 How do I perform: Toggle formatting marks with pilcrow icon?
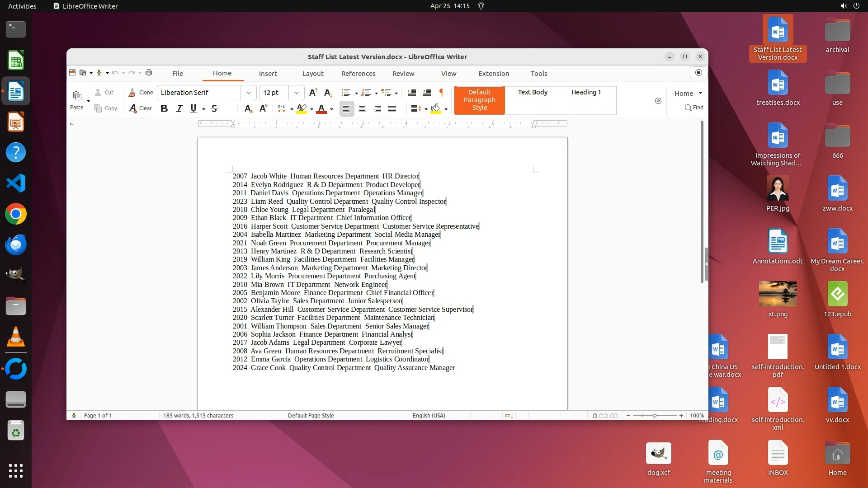coord(441,93)
